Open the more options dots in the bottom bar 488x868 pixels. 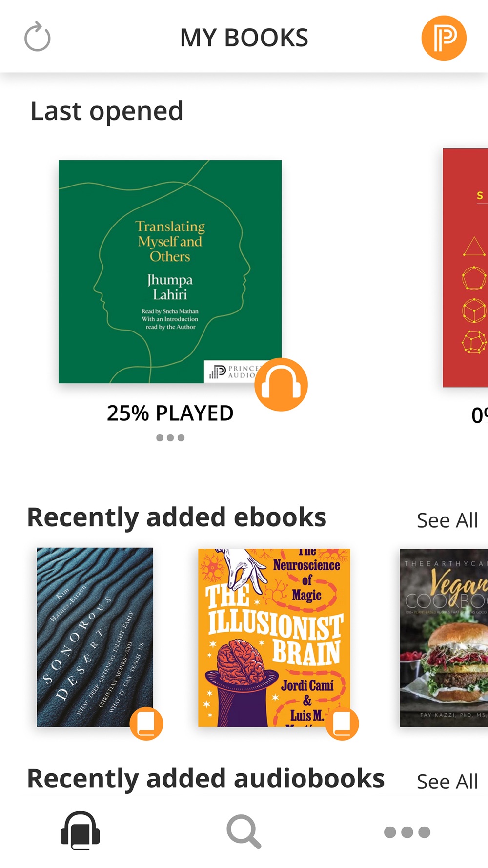(x=407, y=832)
